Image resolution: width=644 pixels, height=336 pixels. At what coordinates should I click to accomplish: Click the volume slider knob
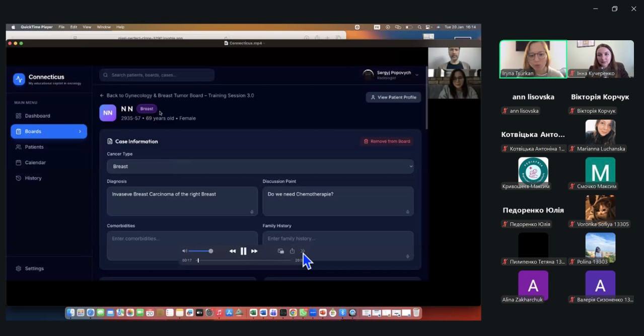[210, 251]
